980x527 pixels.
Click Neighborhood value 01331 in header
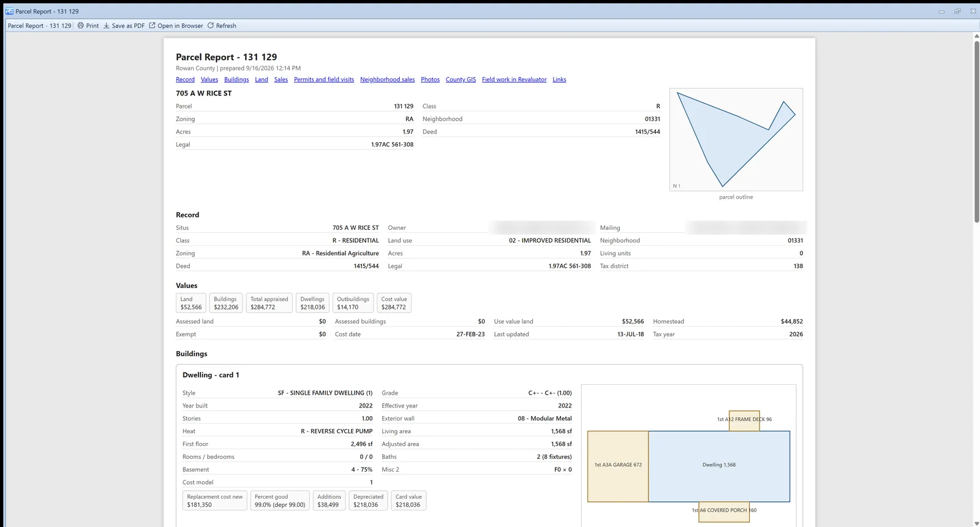click(652, 119)
